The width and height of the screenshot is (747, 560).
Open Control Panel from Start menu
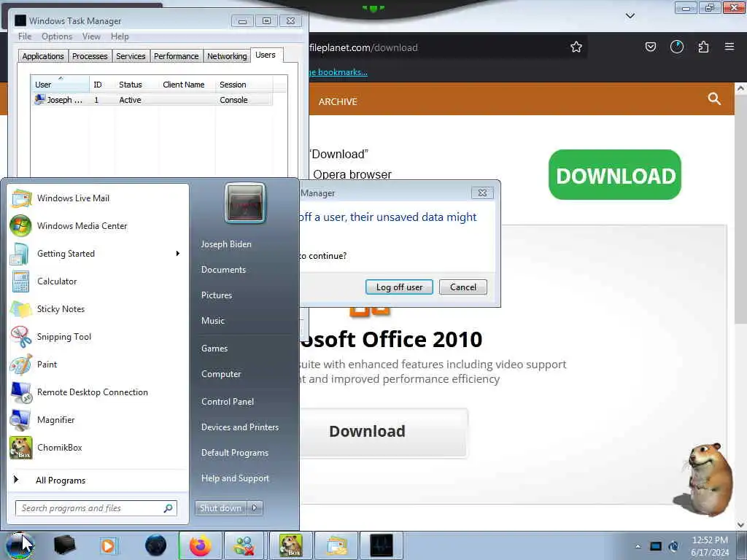228,402
